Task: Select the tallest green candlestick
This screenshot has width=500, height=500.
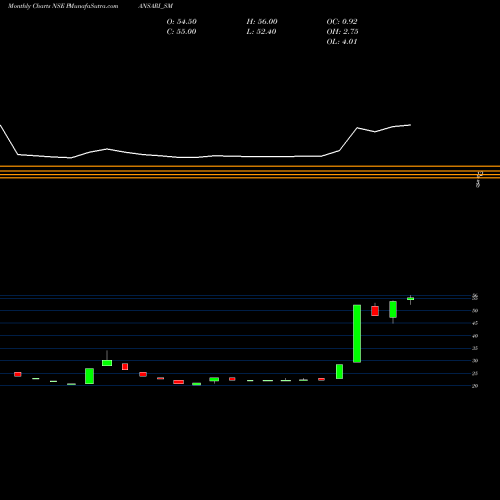Action: coord(357,334)
